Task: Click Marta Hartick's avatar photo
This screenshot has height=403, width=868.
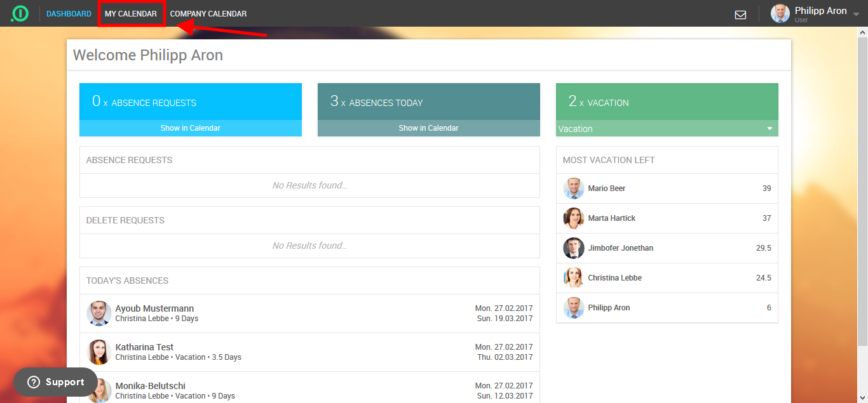Action: click(573, 218)
